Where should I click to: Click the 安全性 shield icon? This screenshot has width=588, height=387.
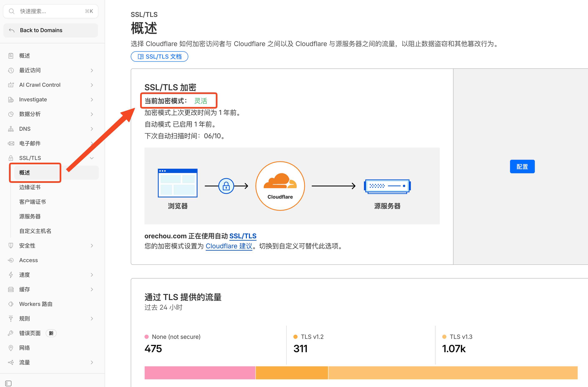click(11, 245)
